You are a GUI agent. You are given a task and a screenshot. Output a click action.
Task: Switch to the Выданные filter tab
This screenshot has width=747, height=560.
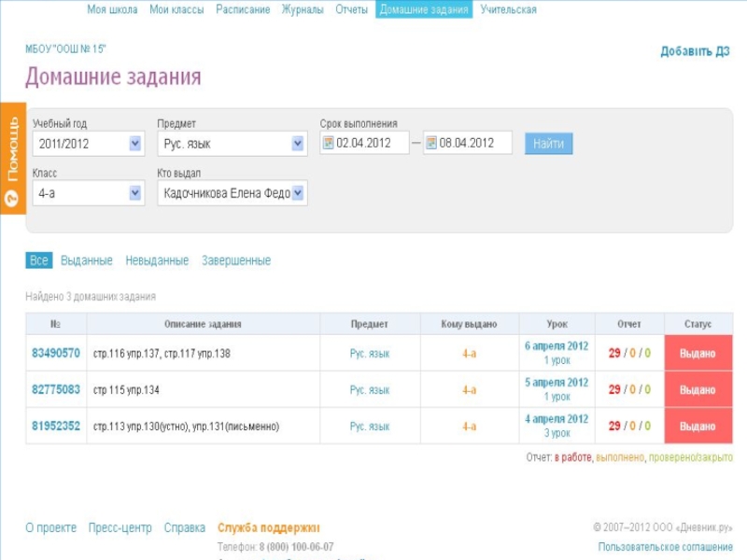[87, 260]
